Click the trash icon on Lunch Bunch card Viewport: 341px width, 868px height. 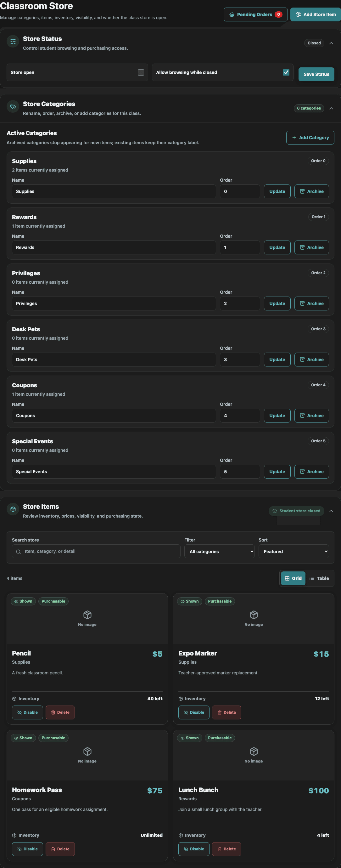(220, 849)
